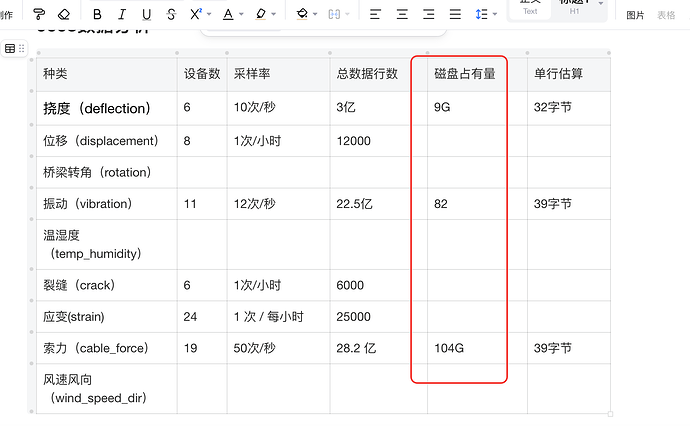Select the format painter tool
The width and height of the screenshot is (690, 426).
39,15
